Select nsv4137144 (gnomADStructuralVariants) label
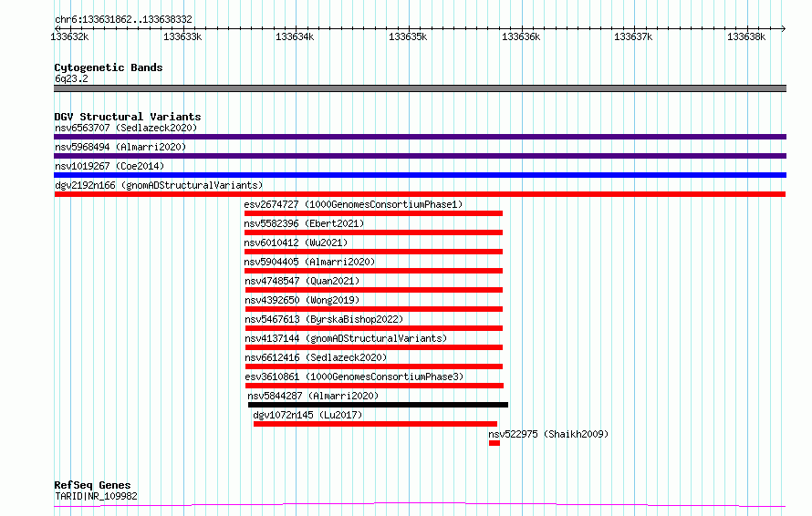This screenshot has width=812, height=516. click(x=346, y=338)
